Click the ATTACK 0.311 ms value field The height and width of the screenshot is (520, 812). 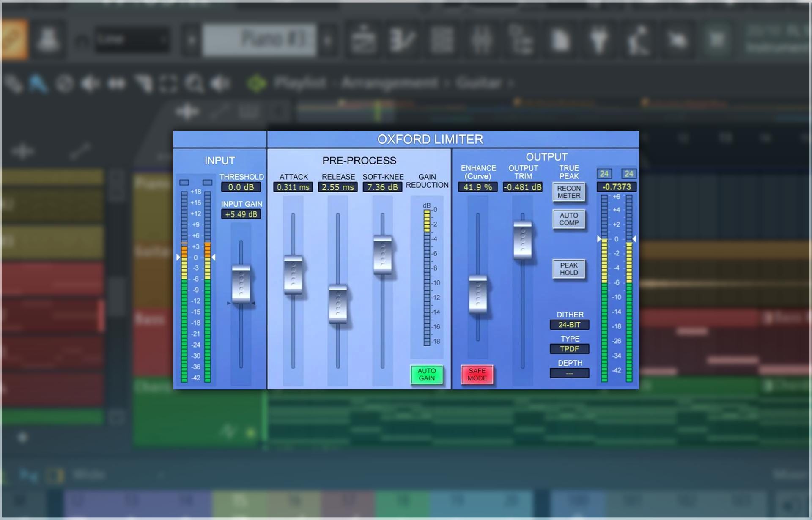[293, 187]
